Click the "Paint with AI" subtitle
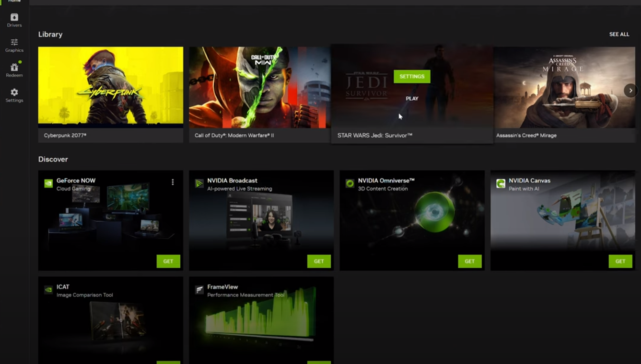The image size is (641, 364). tap(524, 189)
